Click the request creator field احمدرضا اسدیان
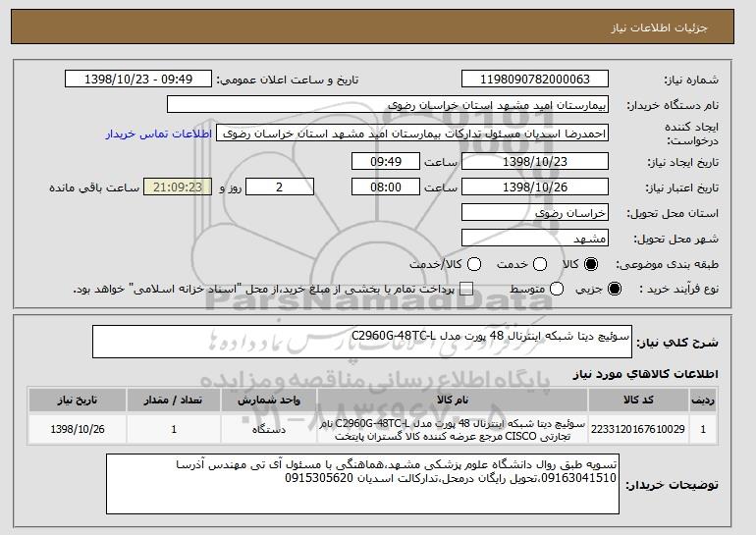 412,134
